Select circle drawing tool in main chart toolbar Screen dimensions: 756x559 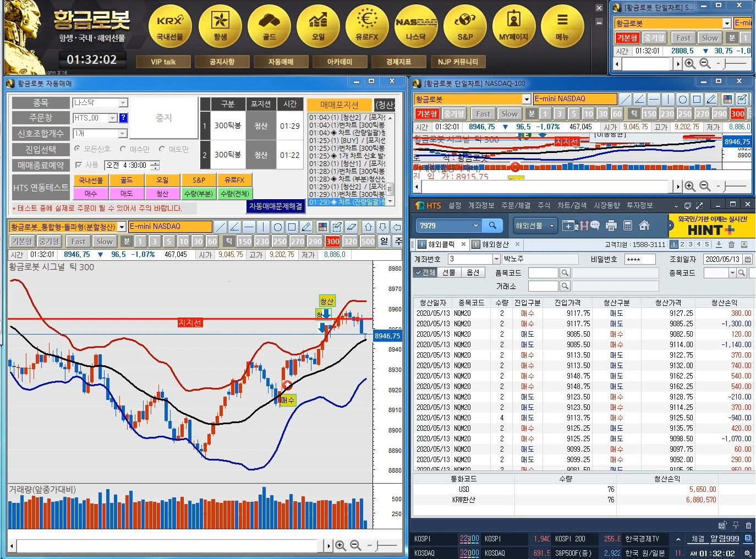277,227
